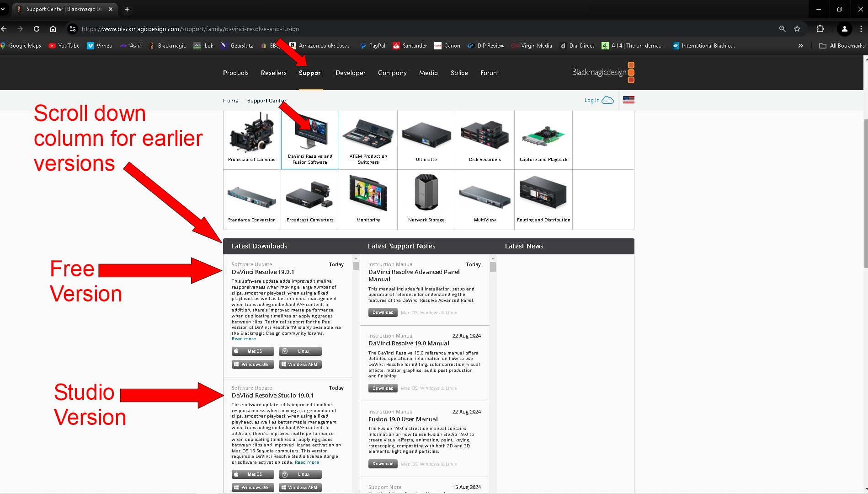868x494 pixels.
Task: Open Chrome three-dot menu
Action: [x=861, y=29]
